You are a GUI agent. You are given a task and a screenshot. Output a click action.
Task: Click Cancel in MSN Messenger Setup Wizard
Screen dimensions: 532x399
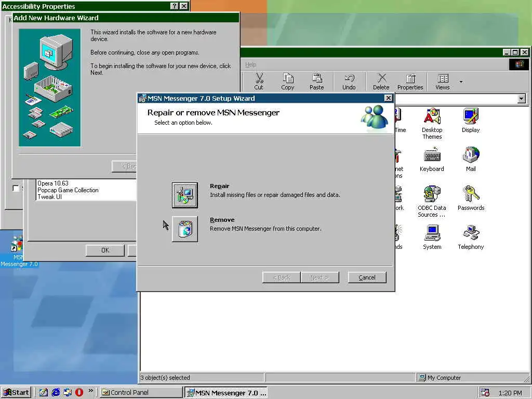pos(367,277)
